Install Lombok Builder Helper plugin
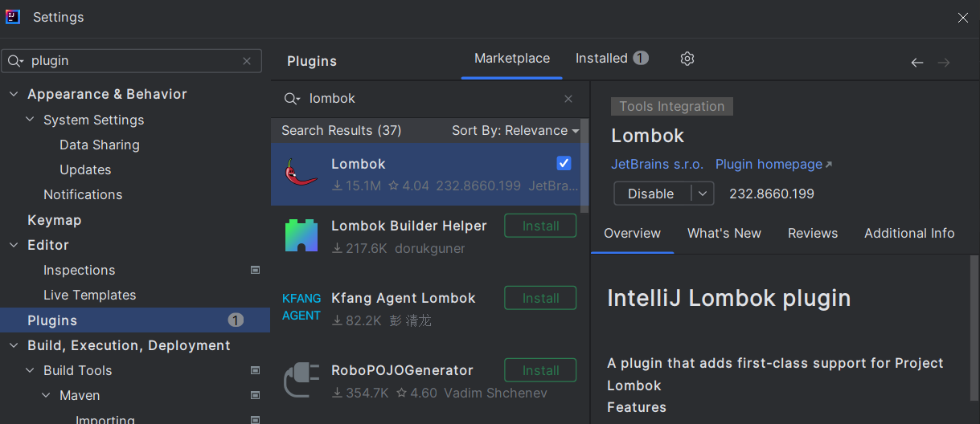980x424 pixels. coord(540,226)
